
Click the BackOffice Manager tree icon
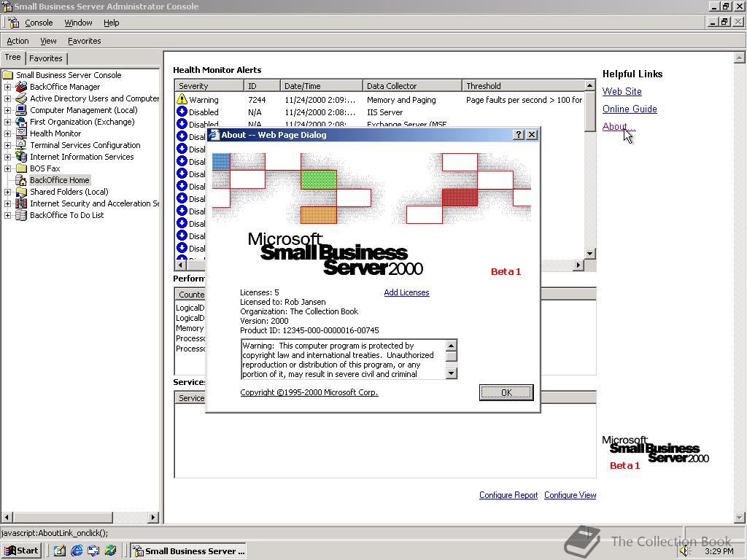point(21,87)
